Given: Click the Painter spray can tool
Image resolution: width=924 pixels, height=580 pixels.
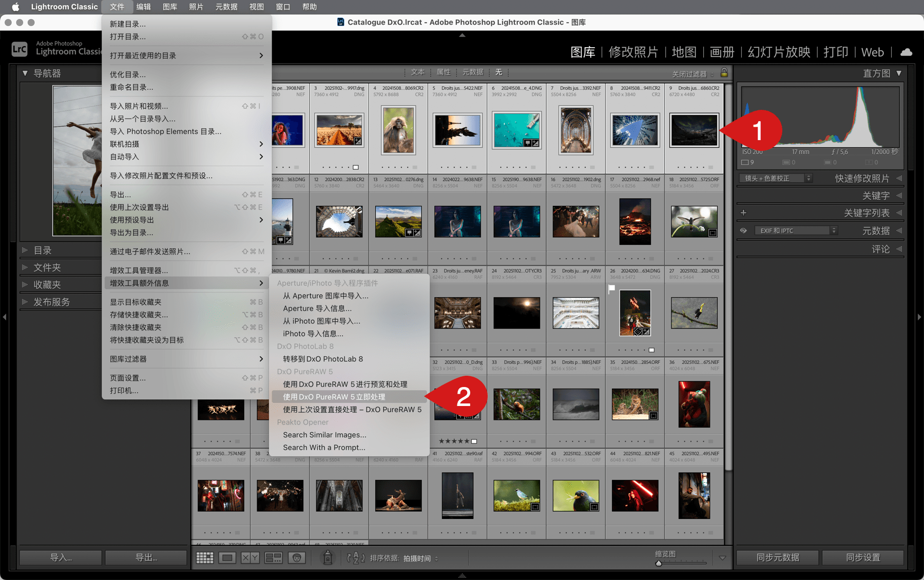Looking at the screenshot, I should [328, 557].
